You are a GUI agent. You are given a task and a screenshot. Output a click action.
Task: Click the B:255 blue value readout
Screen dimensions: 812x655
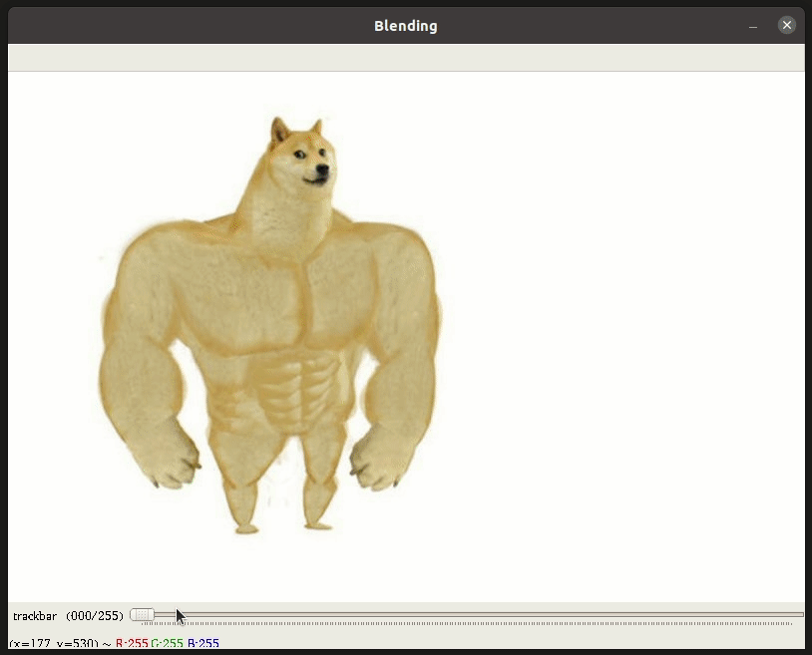pos(203,643)
